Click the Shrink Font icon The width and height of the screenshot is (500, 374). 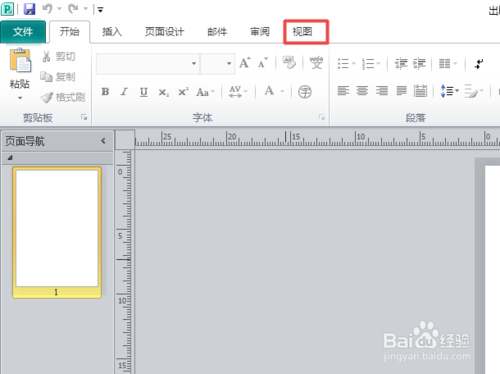click(x=263, y=63)
